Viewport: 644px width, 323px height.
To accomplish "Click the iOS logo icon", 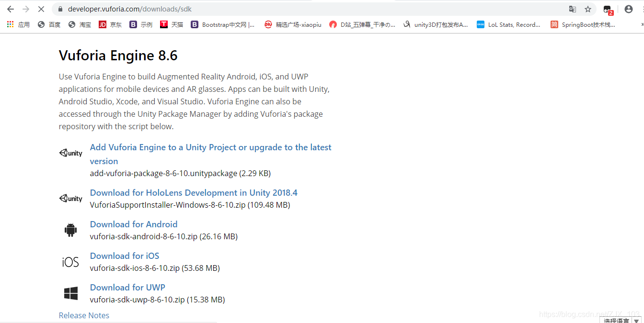I will coord(70,262).
